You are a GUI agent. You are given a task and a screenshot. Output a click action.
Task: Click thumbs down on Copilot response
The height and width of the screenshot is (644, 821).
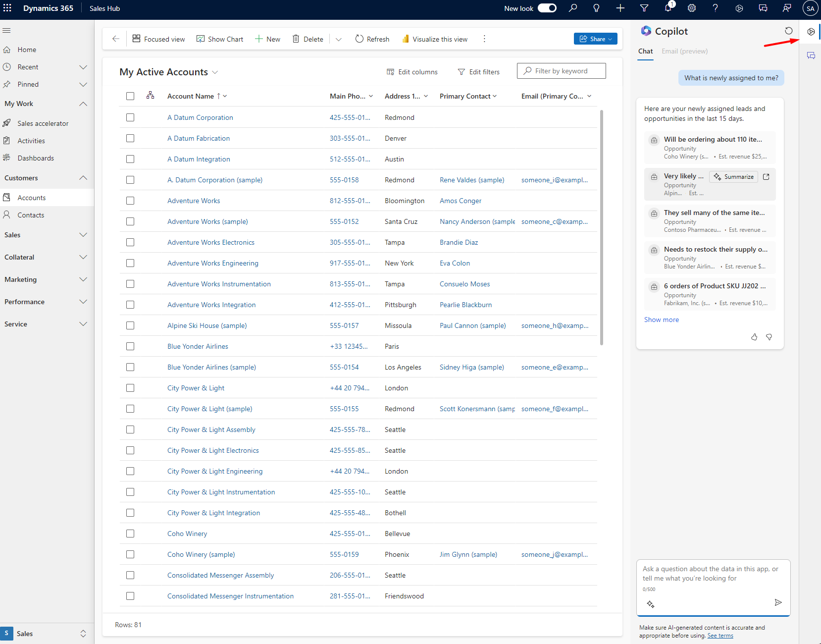tap(769, 337)
